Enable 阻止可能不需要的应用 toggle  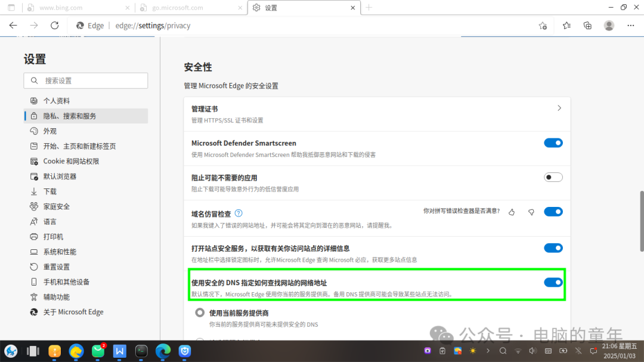point(553,178)
